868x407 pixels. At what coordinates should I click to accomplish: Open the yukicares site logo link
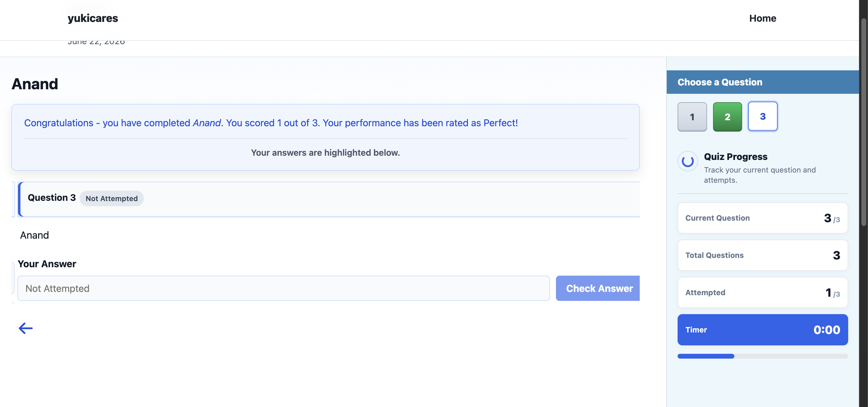93,18
